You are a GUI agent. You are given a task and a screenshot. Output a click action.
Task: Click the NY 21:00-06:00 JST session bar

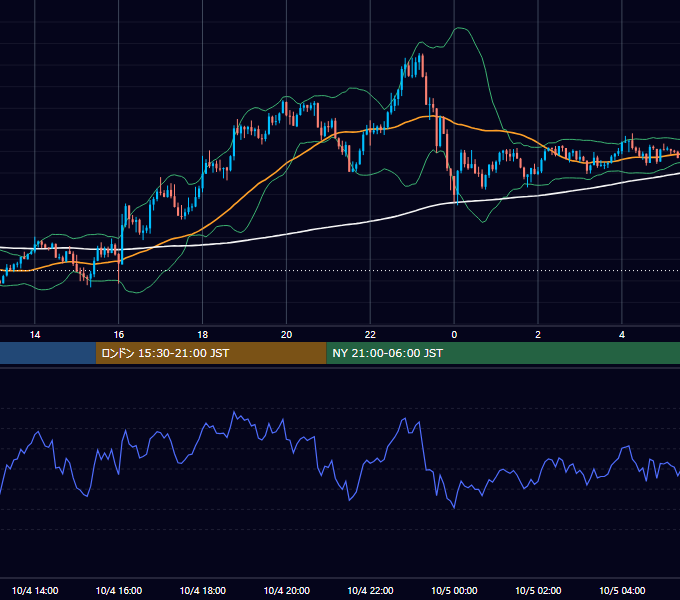coord(503,353)
